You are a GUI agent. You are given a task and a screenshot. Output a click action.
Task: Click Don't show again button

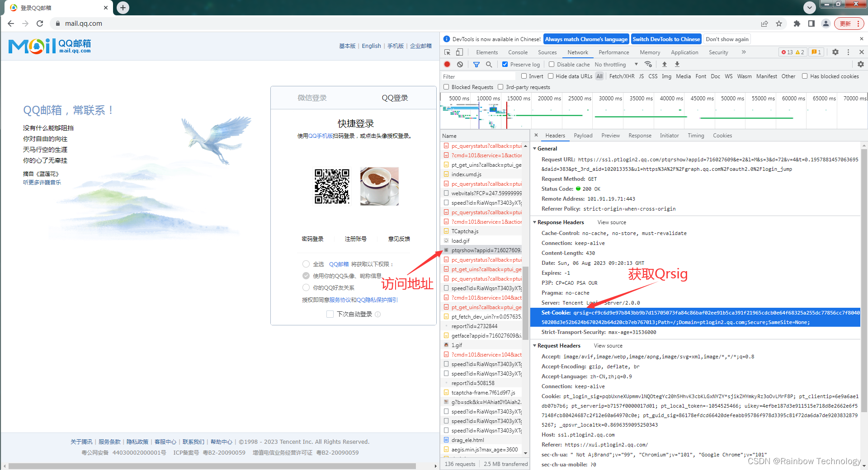click(x=727, y=39)
